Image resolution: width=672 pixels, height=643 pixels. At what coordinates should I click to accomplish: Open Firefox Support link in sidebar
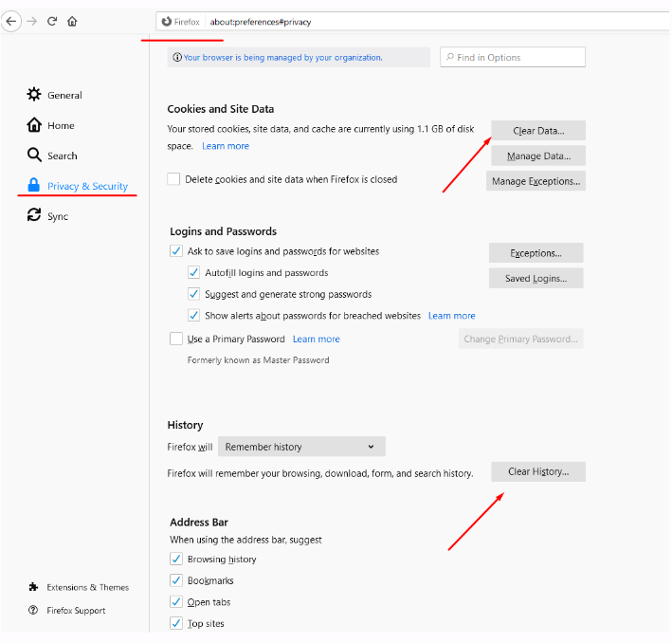pos(76,611)
